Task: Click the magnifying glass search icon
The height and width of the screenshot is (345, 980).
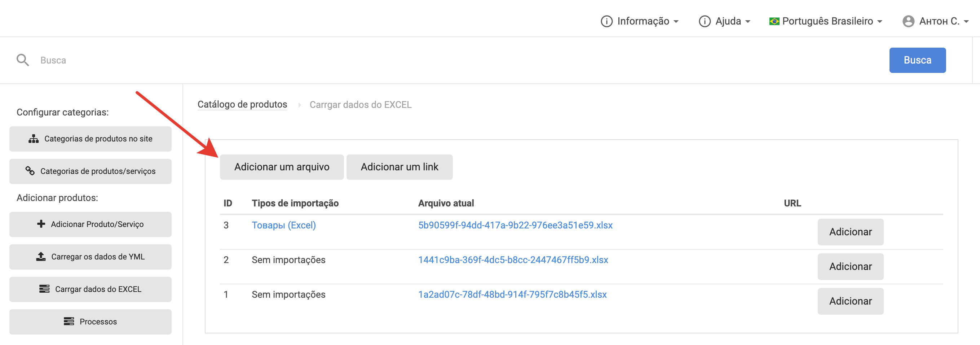Action: click(x=22, y=60)
